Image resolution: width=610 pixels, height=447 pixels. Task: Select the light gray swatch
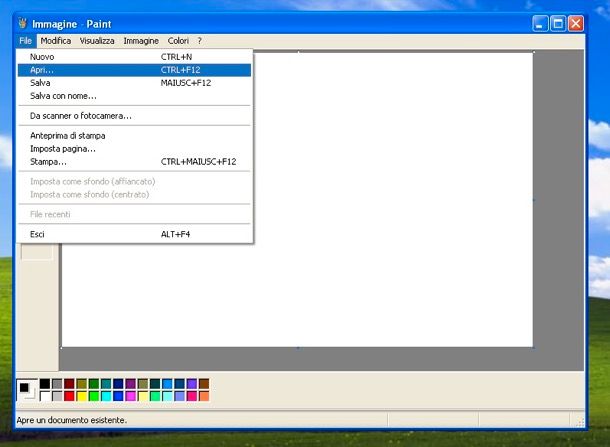[x=57, y=396]
